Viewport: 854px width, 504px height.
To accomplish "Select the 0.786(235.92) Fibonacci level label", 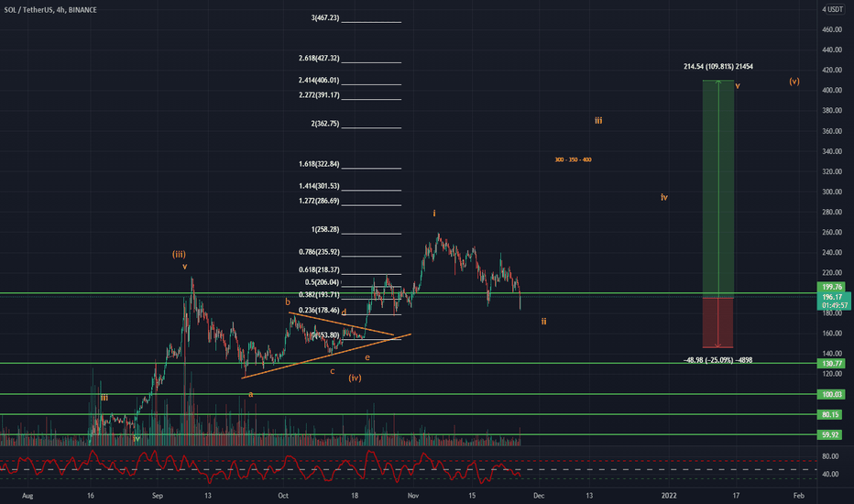I will (319, 252).
